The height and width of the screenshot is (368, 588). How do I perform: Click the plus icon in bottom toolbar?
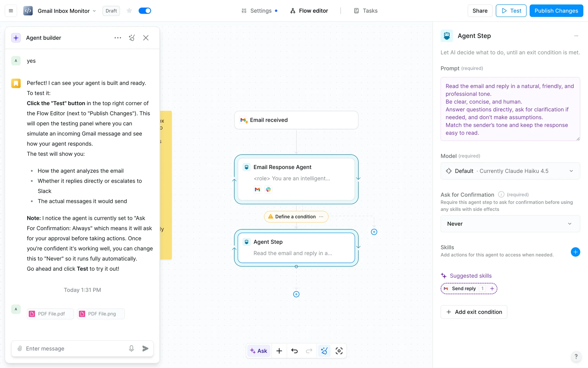pos(279,351)
